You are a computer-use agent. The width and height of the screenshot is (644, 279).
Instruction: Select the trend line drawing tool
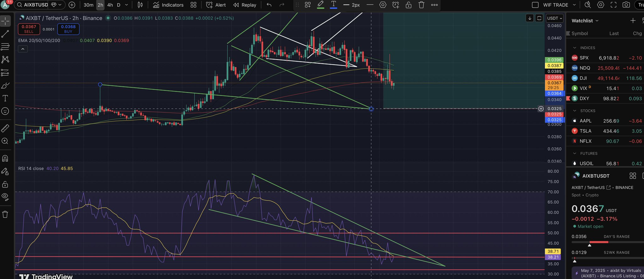pyautogui.click(x=5, y=34)
